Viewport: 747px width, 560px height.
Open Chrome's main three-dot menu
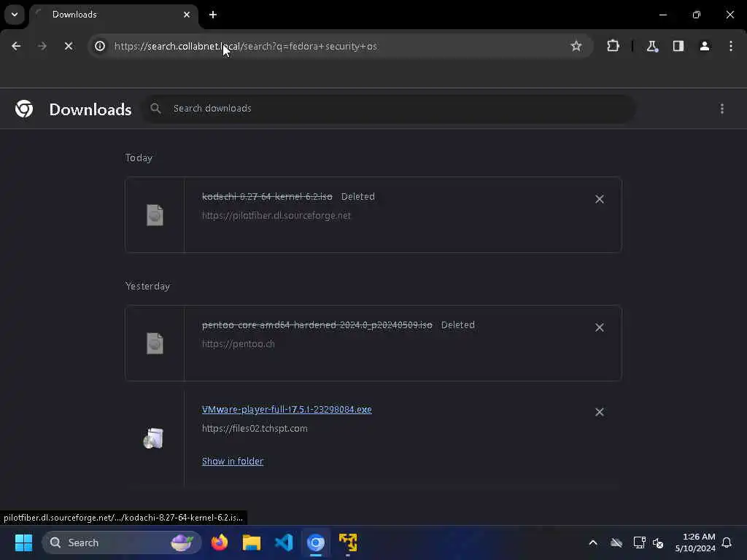pyautogui.click(x=731, y=46)
